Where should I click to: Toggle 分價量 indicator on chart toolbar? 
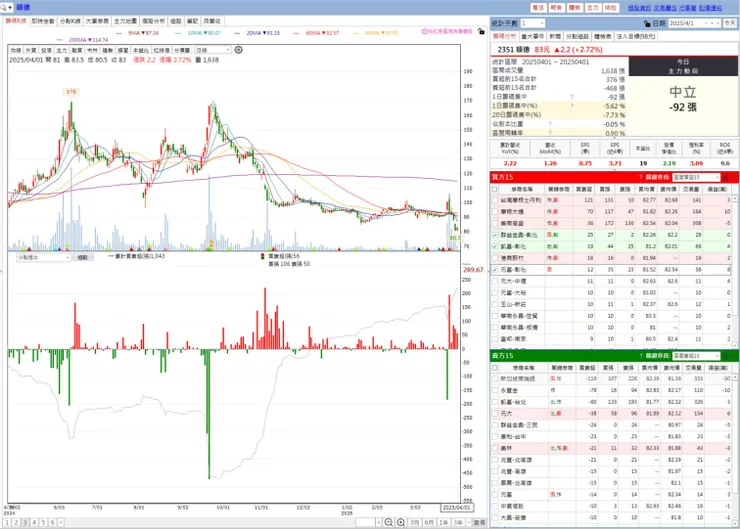182,50
